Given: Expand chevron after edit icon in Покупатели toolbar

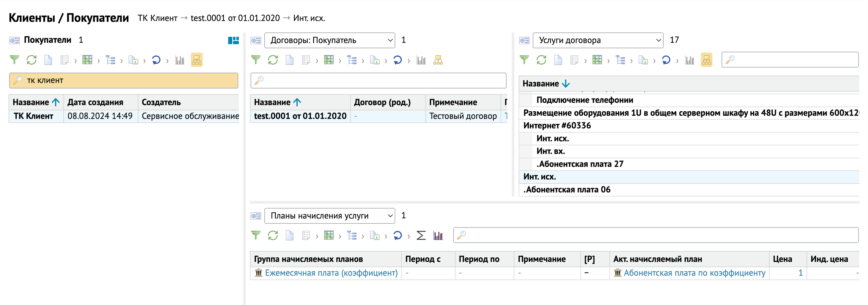Looking at the screenshot, I should [75, 61].
